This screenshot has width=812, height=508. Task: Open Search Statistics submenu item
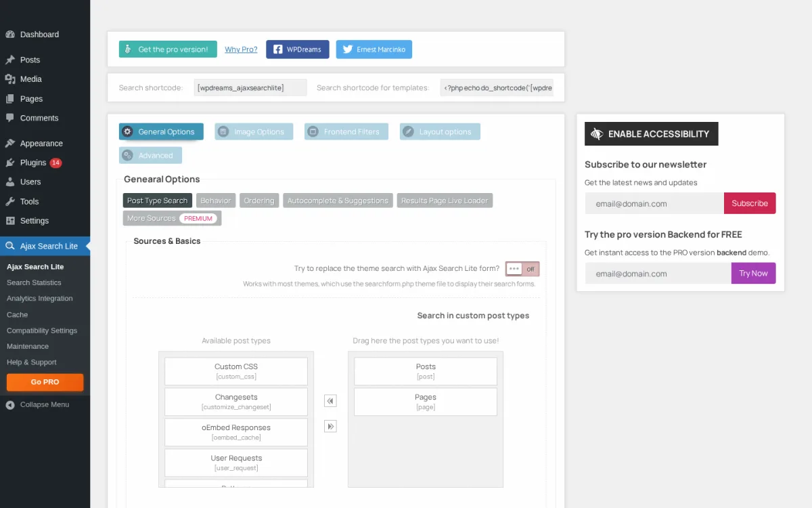point(34,282)
